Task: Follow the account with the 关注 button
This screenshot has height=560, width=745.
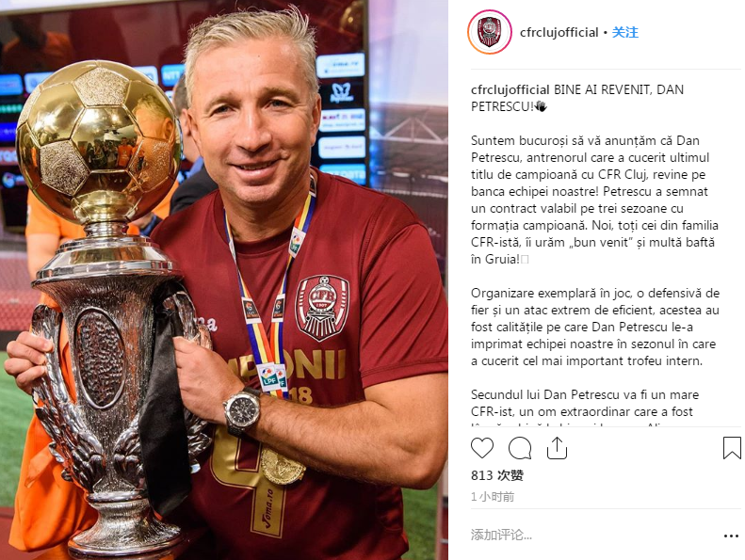Action: pyautogui.click(x=624, y=32)
